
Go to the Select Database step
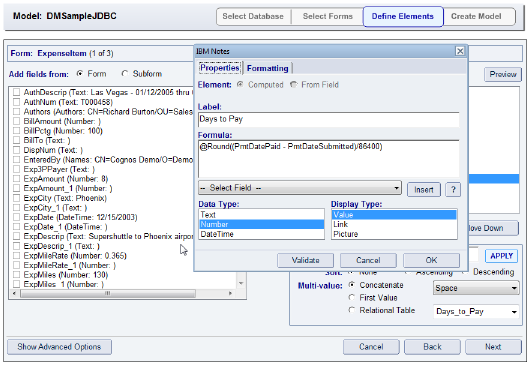click(x=253, y=16)
